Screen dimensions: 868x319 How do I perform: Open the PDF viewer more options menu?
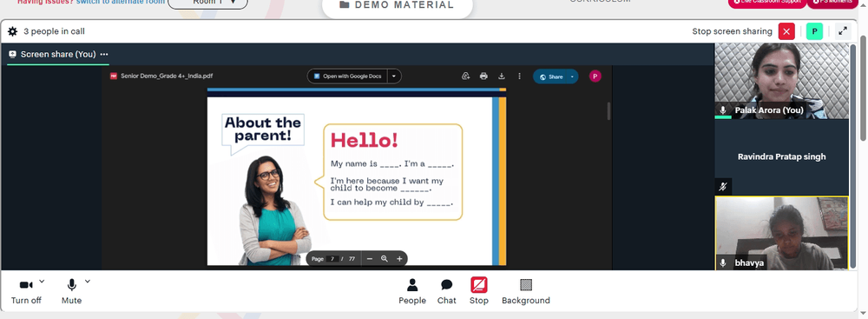click(519, 76)
